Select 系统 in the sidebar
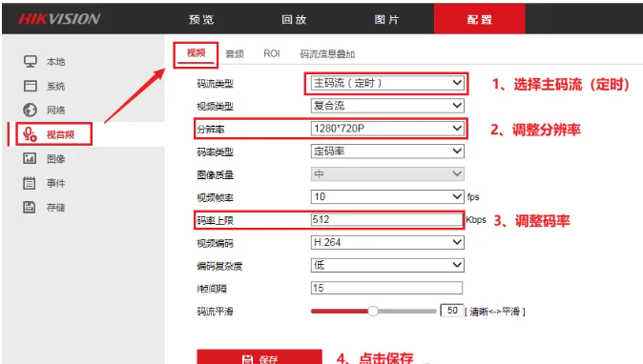 [x=55, y=87]
